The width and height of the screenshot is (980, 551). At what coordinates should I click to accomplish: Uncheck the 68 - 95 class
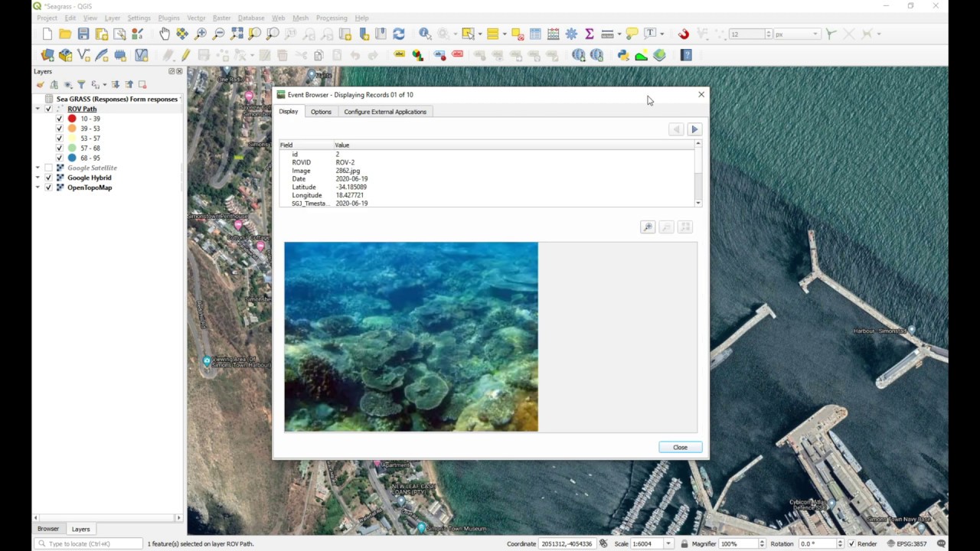pos(59,158)
